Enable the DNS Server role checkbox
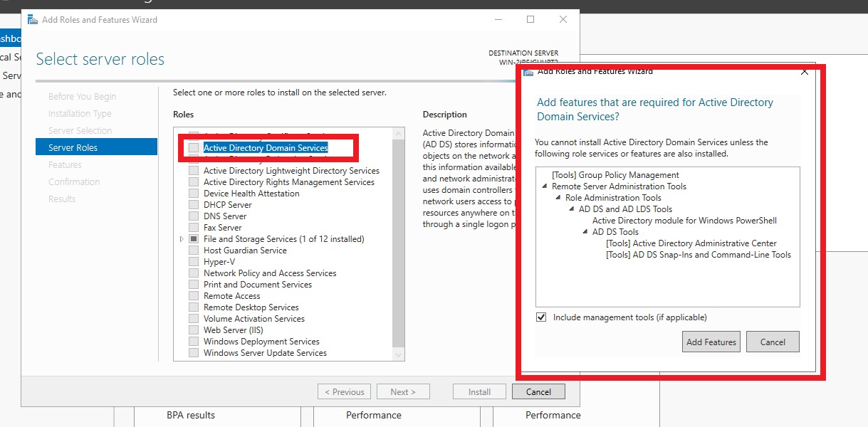The width and height of the screenshot is (868, 427). (x=194, y=216)
